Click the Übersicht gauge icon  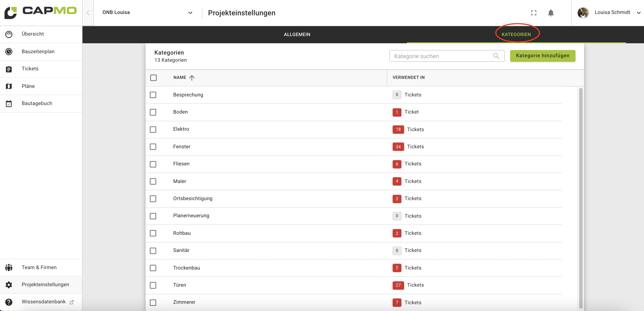9,34
